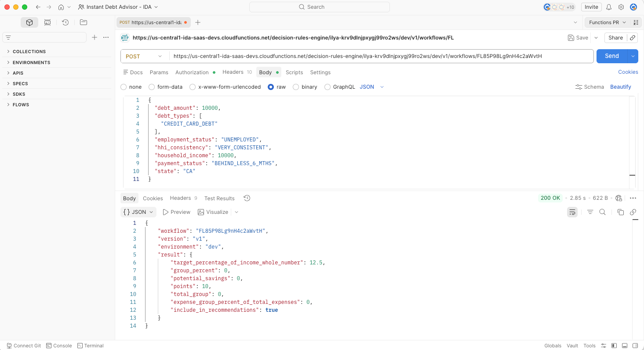Screen dimensions: 644x350
Task: Open the variables icon next to Functions PR
Action: coord(636,22)
